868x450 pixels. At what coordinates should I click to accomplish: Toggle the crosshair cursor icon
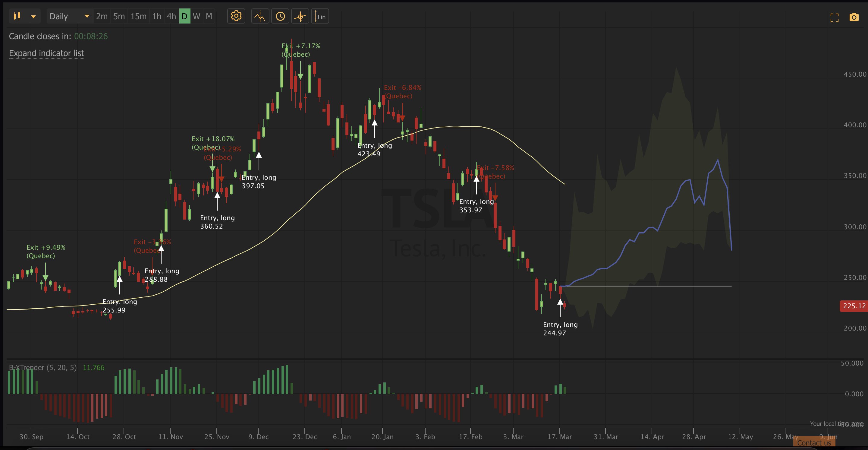coord(300,16)
